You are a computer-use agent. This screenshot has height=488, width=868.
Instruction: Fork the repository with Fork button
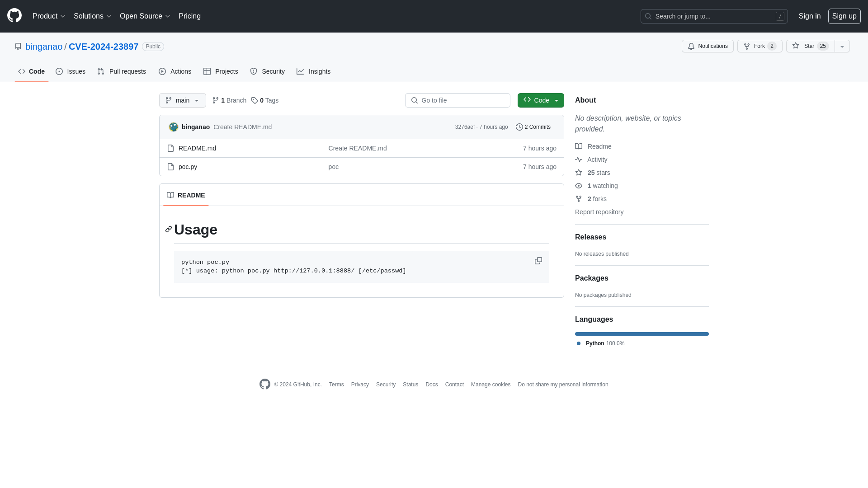[759, 46]
